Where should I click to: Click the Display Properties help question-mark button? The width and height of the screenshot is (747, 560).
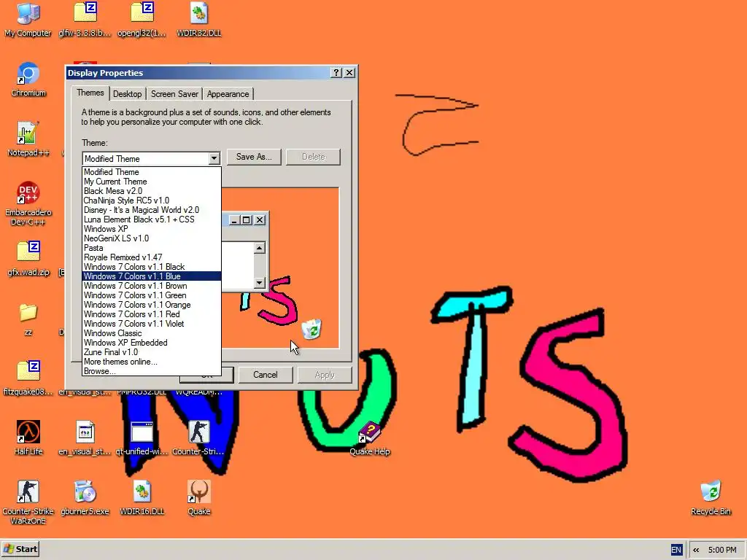pyautogui.click(x=336, y=72)
